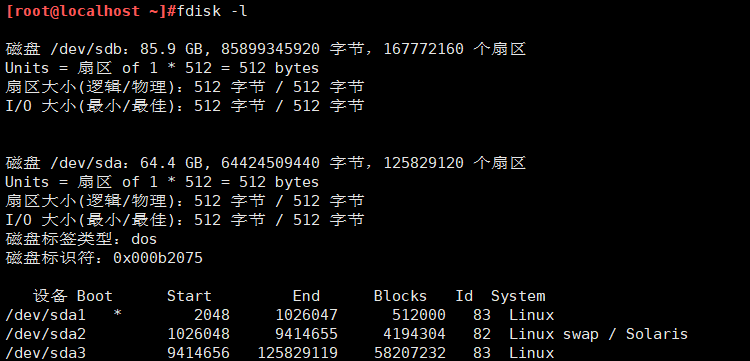The width and height of the screenshot is (750, 361).
Task: Click the 125829120 sector count in header
Action: [423, 163]
